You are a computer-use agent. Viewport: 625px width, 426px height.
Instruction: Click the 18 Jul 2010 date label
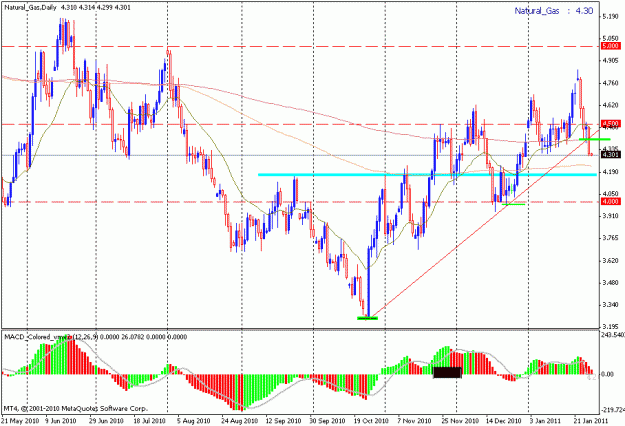click(x=149, y=421)
